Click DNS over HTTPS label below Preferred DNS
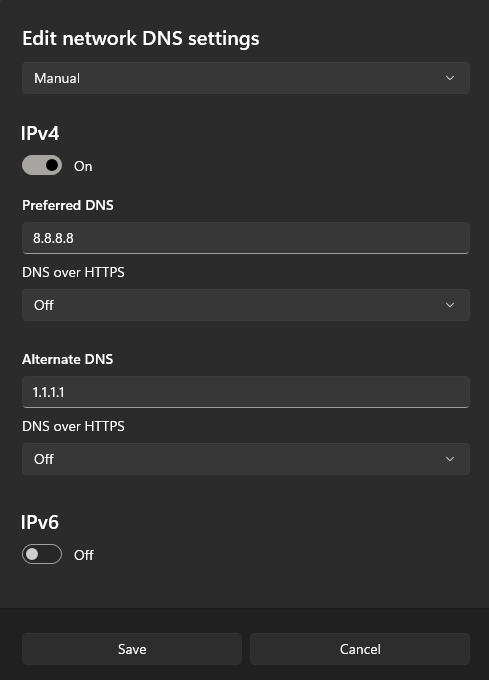 click(73, 272)
